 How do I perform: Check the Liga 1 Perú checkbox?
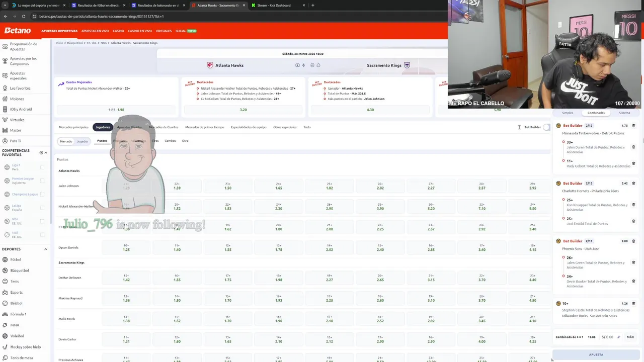pos(42,167)
